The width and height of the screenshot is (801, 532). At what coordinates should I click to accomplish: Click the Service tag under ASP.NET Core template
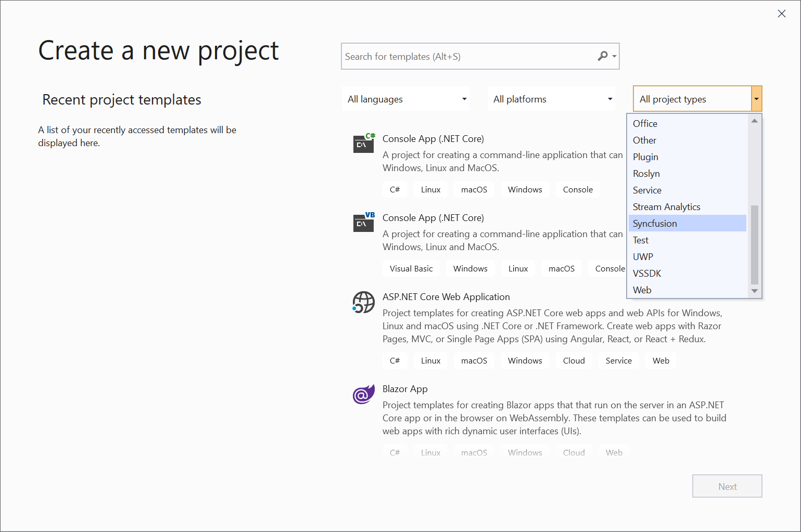(618, 360)
